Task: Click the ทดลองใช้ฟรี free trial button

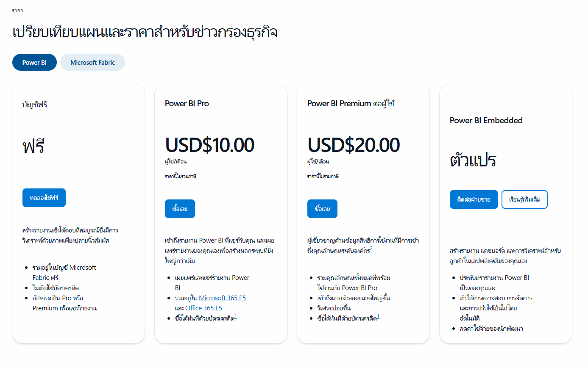Action: pos(44,198)
